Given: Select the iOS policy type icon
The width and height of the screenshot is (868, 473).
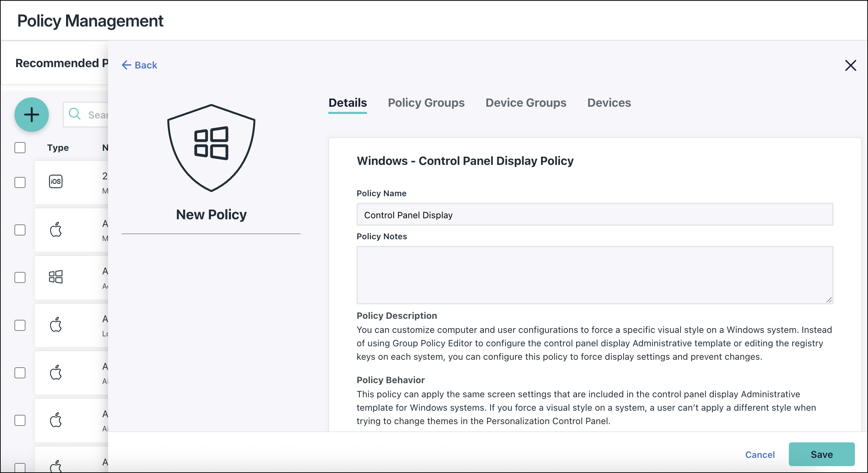Looking at the screenshot, I should [x=56, y=181].
